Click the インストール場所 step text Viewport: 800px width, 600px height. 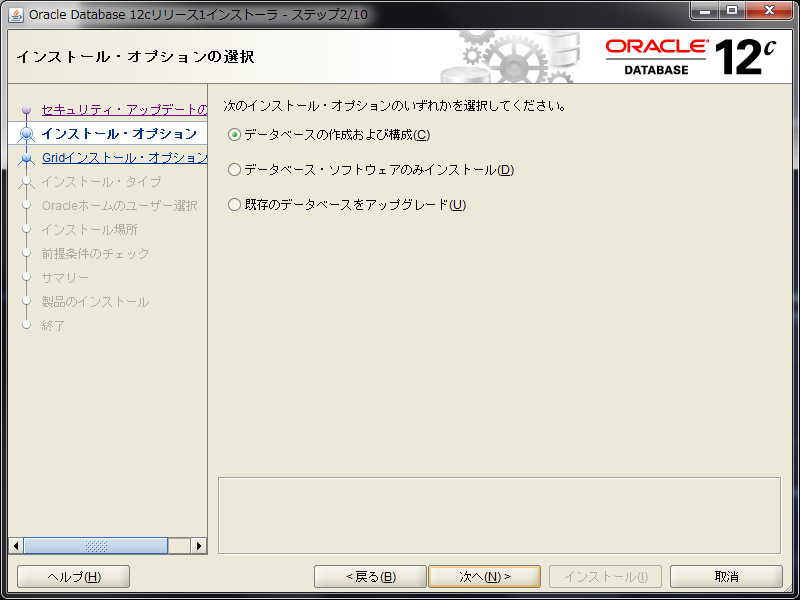[89, 230]
